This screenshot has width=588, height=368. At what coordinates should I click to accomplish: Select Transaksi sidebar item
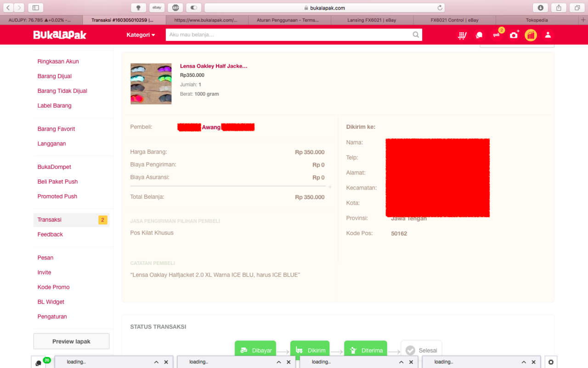point(71,220)
